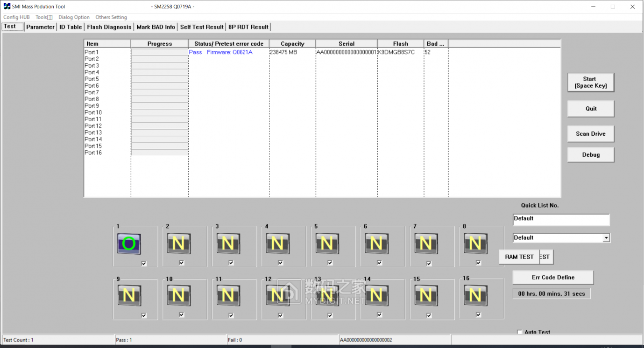Click port 14 status icon
Screen dimensions: 644x348
(x=377, y=296)
